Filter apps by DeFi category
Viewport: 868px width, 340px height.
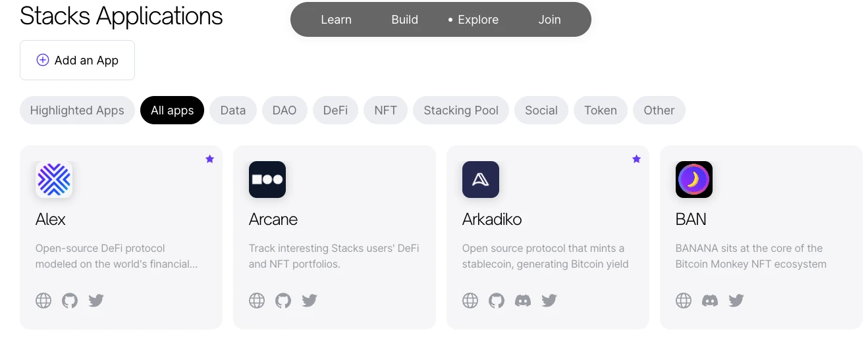(x=335, y=110)
